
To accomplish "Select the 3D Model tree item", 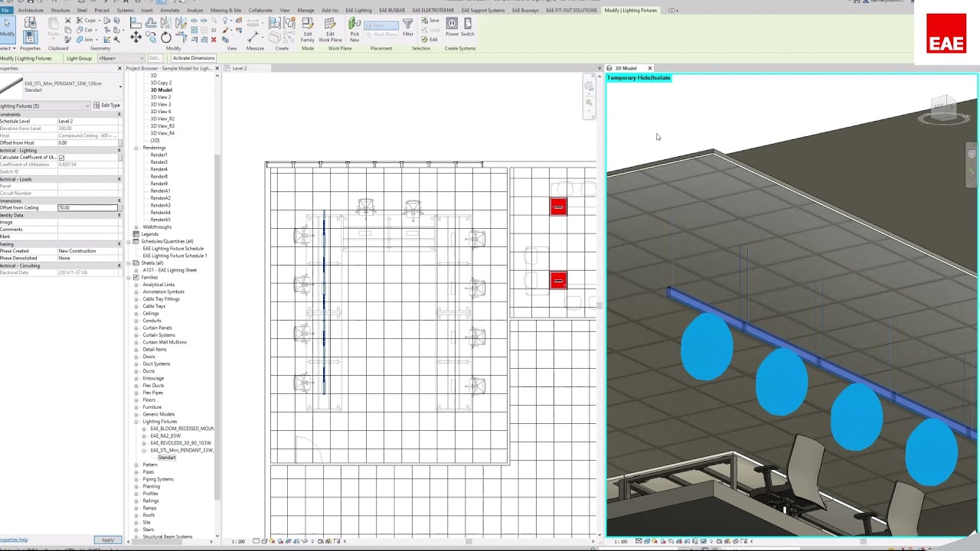I will 161,90.
